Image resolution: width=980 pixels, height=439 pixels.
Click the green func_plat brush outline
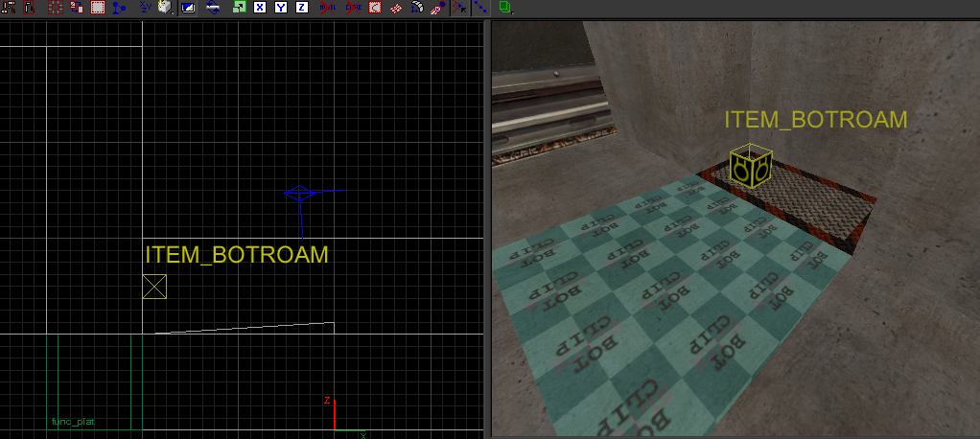pos(94,382)
